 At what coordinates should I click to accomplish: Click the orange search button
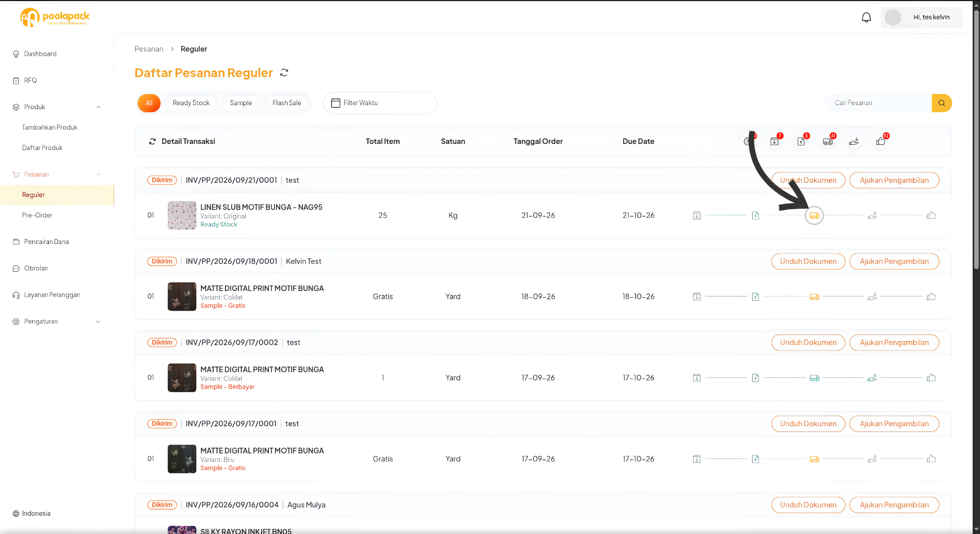pyautogui.click(x=942, y=103)
